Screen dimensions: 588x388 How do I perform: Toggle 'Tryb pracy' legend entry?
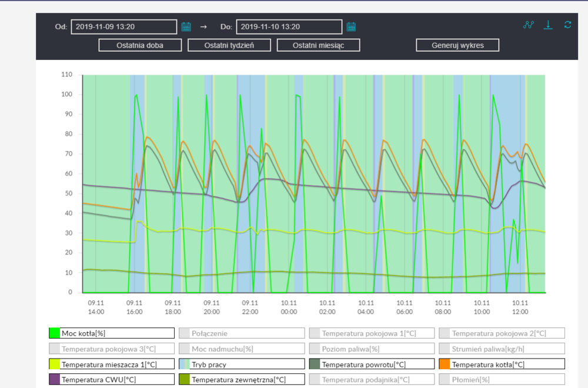(242, 364)
